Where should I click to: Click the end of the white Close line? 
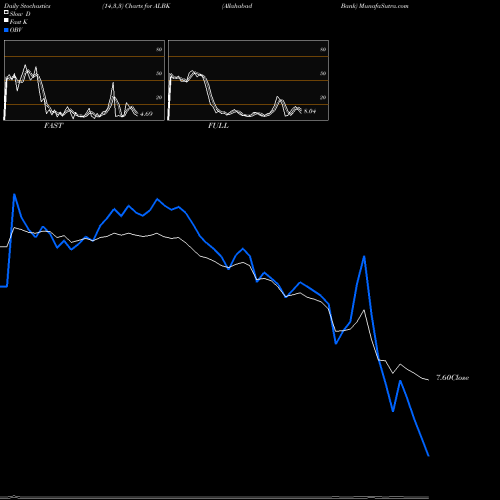pyautogui.click(x=428, y=380)
